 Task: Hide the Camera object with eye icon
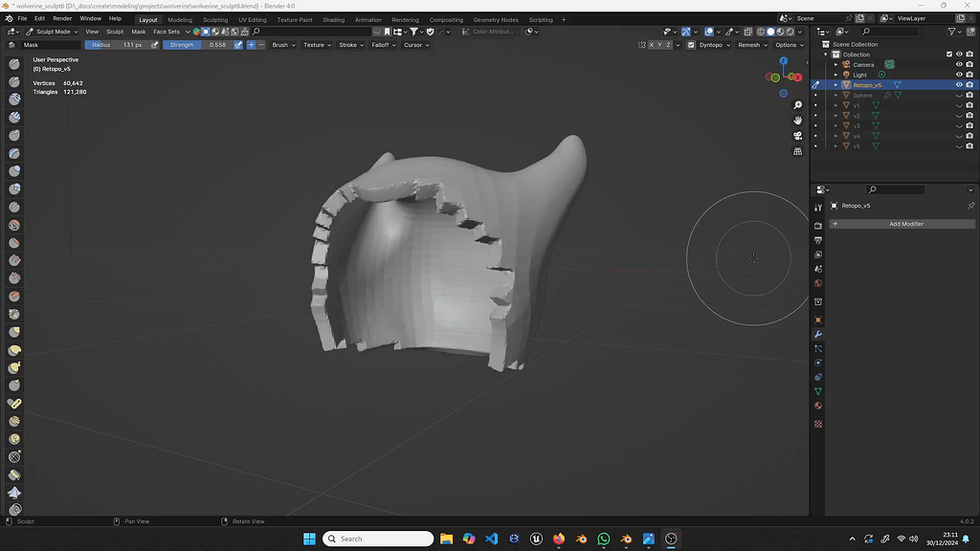pos(959,64)
